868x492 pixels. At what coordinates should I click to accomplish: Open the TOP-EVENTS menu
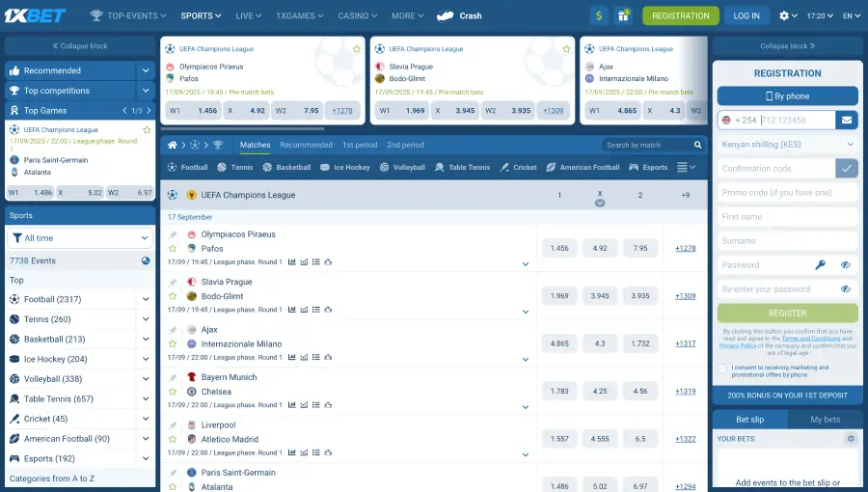tap(128, 15)
